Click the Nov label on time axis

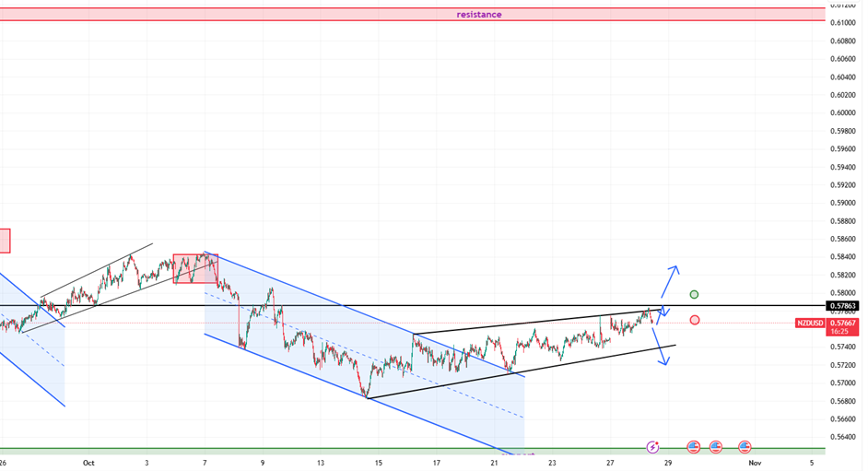pos(755,463)
